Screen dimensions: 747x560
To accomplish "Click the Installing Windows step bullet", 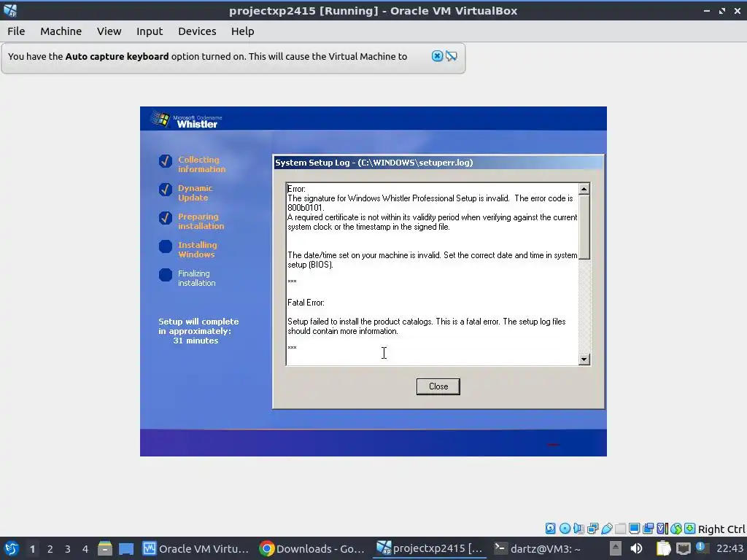I will 166,246.
